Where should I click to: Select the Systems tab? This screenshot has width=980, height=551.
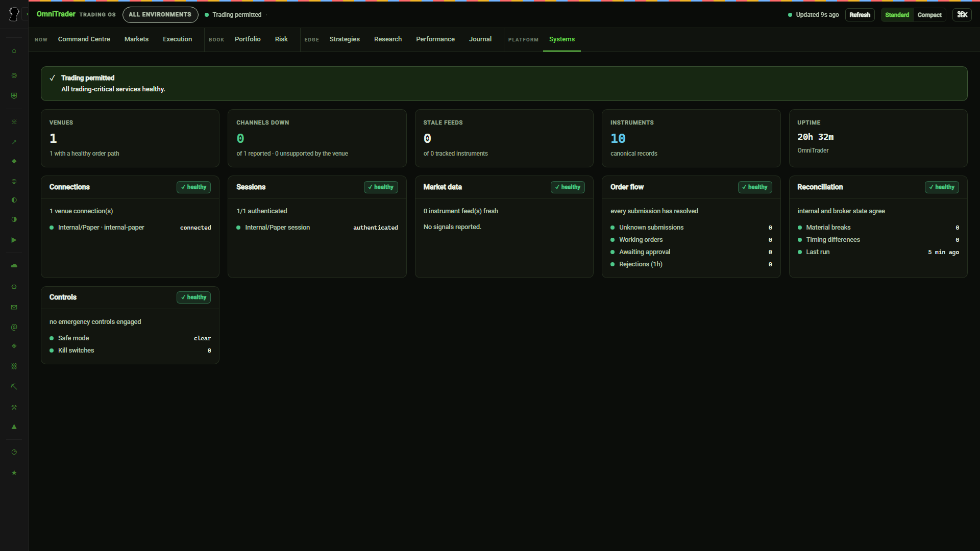coord(561,39)
